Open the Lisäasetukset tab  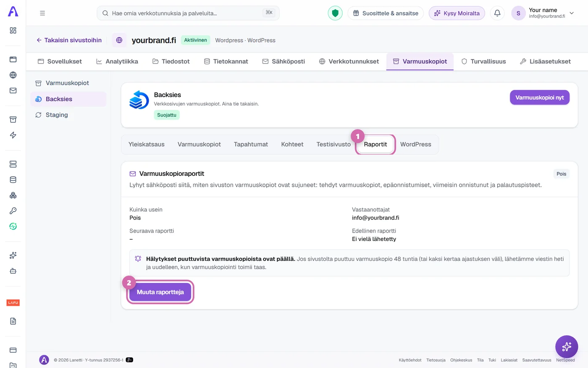point(545,61)
